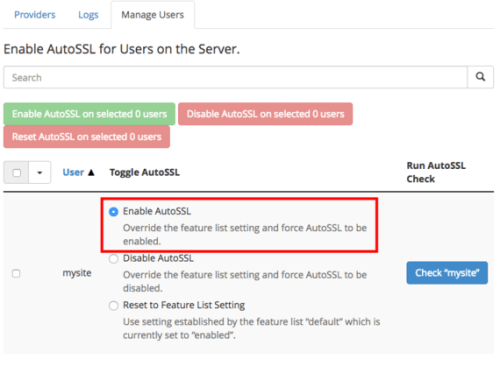Switch to the Logs tab
This screenshot has width=500, height=366.
click(x=88, y=15)
